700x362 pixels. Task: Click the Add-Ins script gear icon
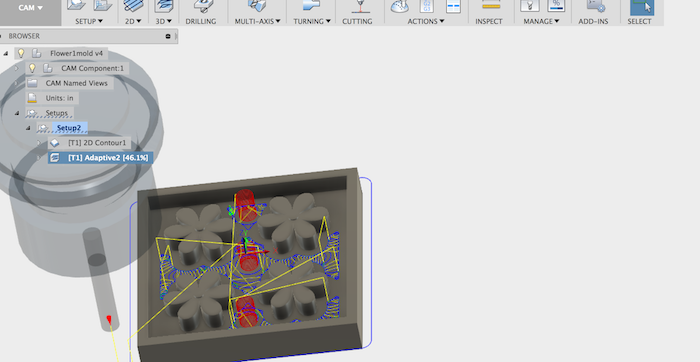pos(596,5)
